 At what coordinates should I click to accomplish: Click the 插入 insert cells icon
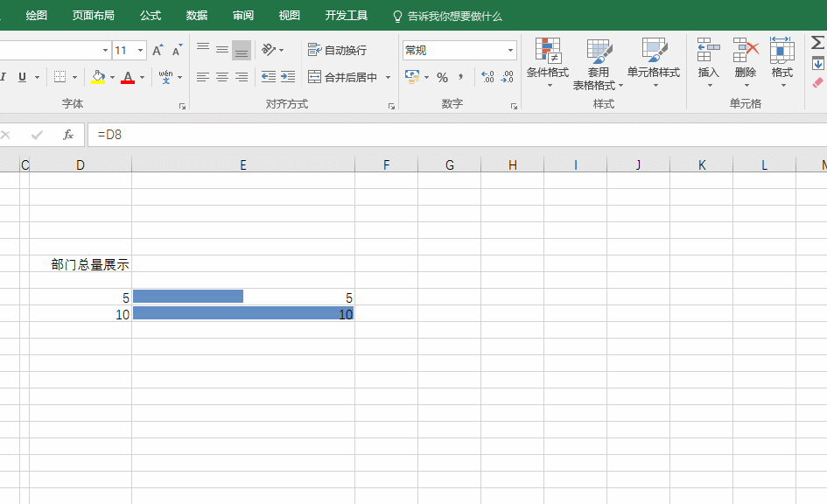[x=708, y=51]
